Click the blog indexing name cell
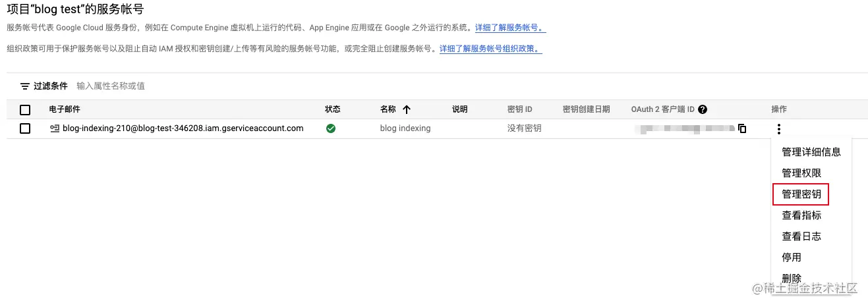 coord(405,128)
